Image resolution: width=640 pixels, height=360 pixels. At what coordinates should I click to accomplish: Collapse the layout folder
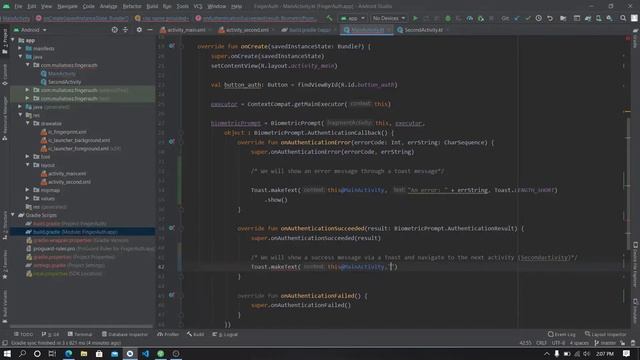click(28, 165)
